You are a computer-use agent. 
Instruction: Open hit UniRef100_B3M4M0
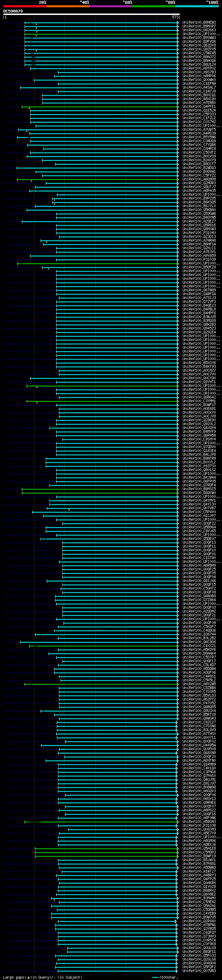pos(199,898)
